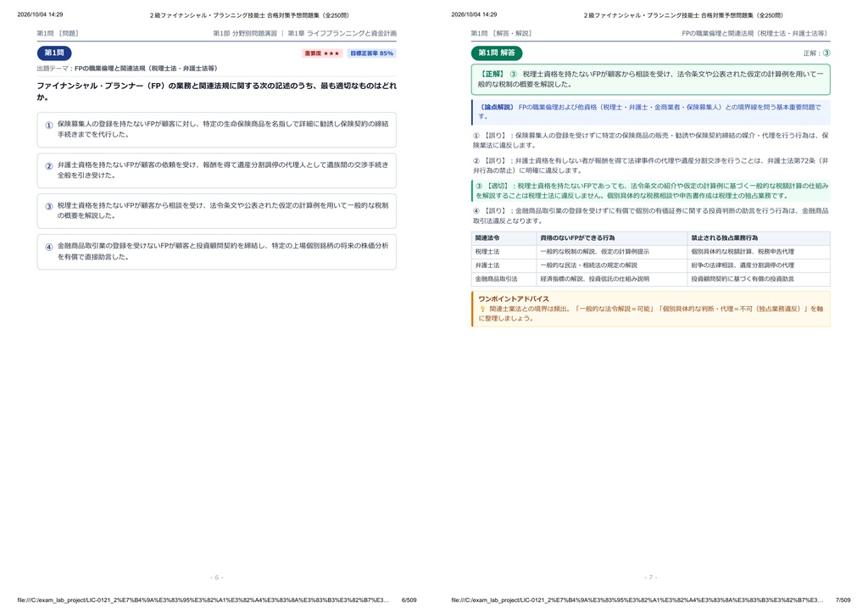868x614 pixels.
Task: Click the lightbulb icon in the ワンポイントアドバイス box
Action: pyautogui.click(x=482, y=309)
